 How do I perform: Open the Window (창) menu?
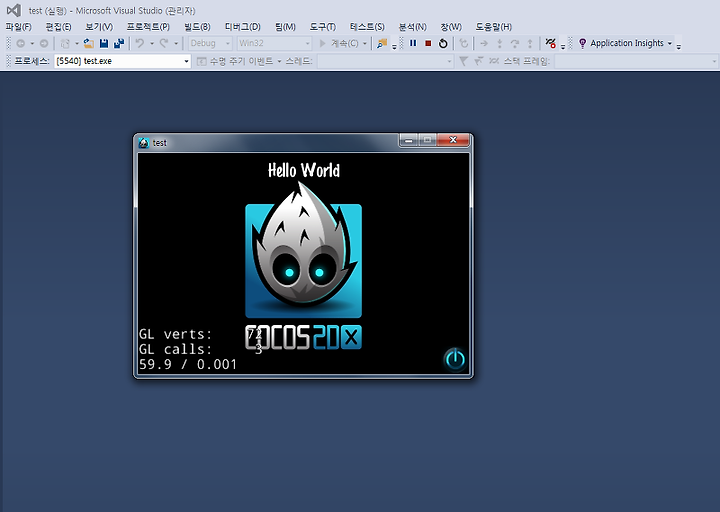pyautogui.click(x=451, y=27)
